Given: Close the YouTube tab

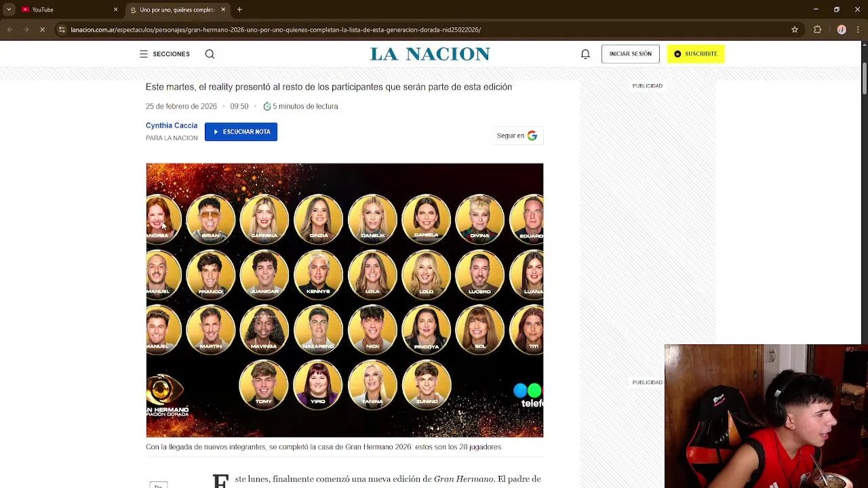Looking at the screenshot, I should click(x=115, y=9).
